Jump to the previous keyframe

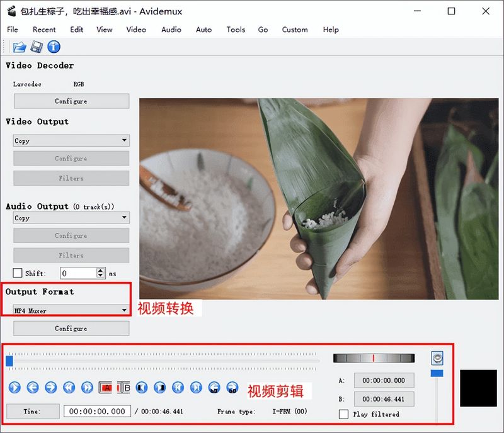tap(69, 388)
